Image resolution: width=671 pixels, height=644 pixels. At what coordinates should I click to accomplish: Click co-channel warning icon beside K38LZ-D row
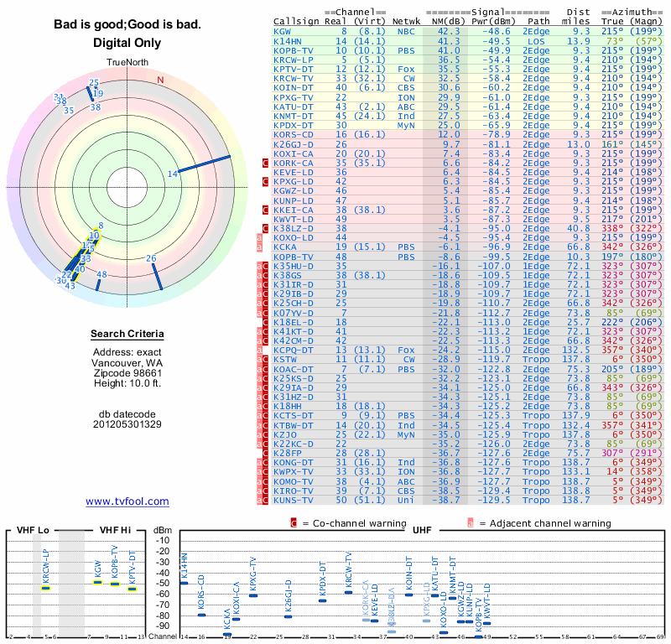[x=265, y=228]
